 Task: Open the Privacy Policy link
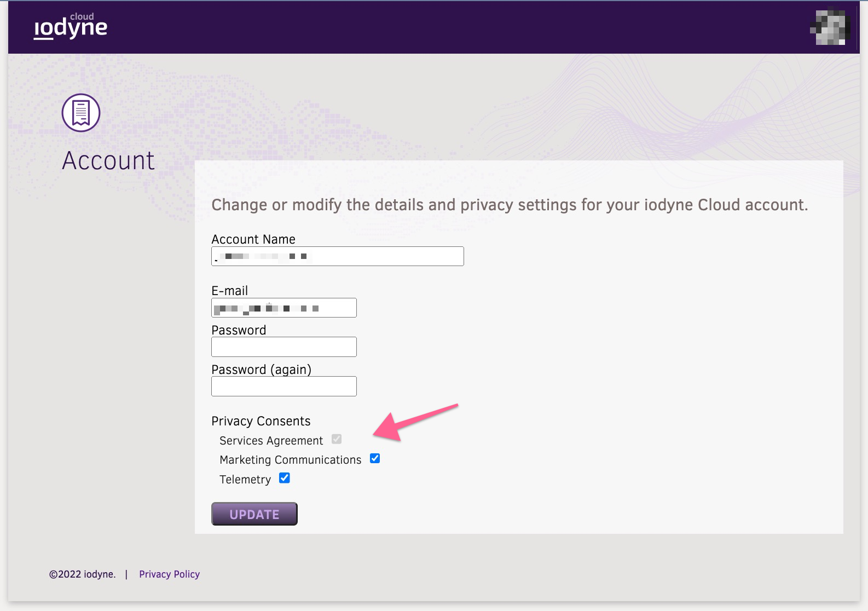(169, 574)
